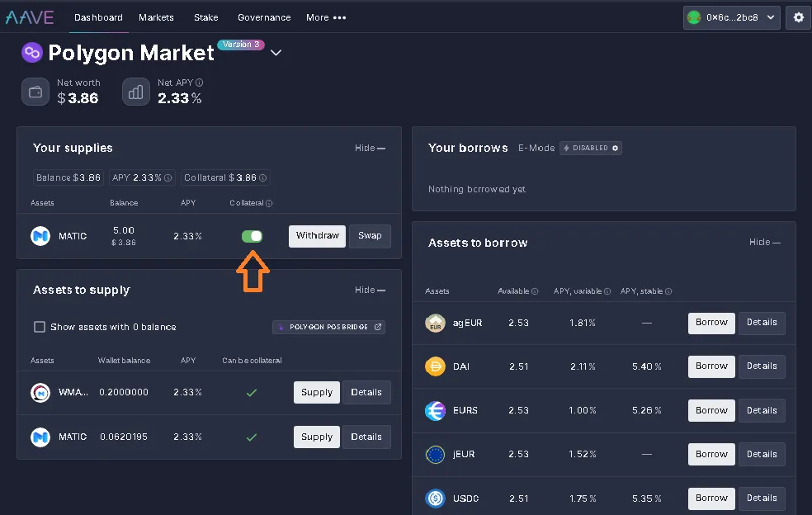Click the Net APY info icon
Viewport: 812px width, 515px height.
pos(200,83)
